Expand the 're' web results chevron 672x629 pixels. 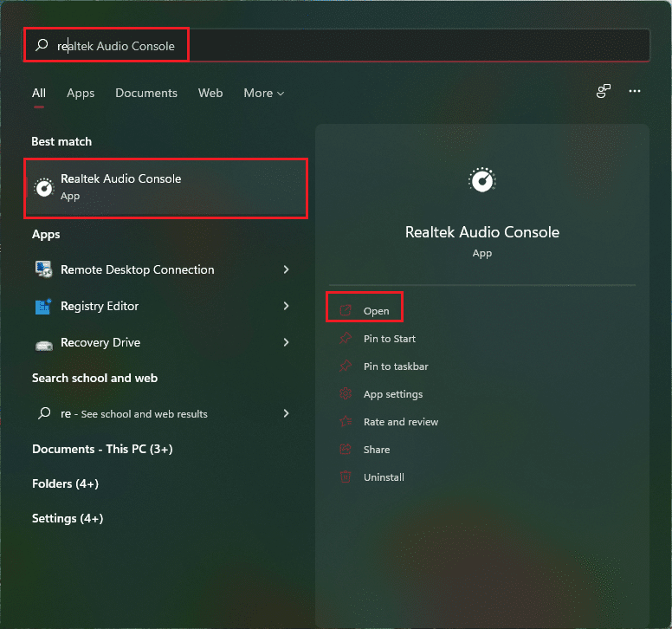[x=286, y=413]
